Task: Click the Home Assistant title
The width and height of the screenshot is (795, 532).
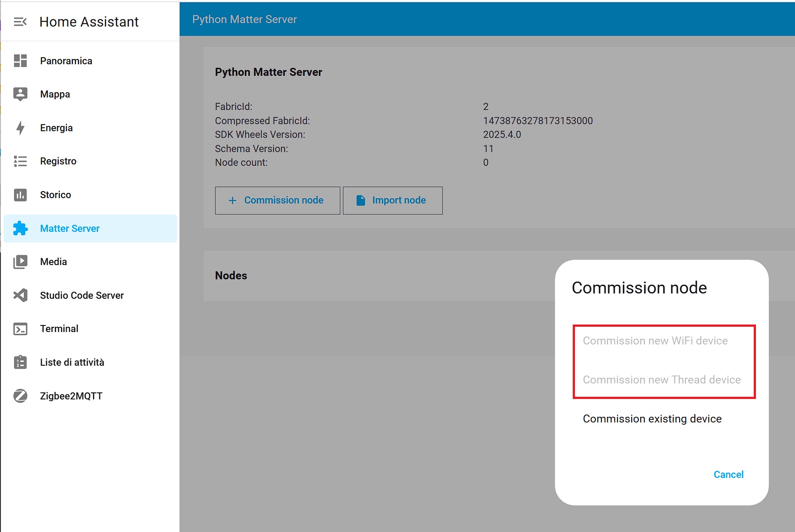Action: coord(89,22)
